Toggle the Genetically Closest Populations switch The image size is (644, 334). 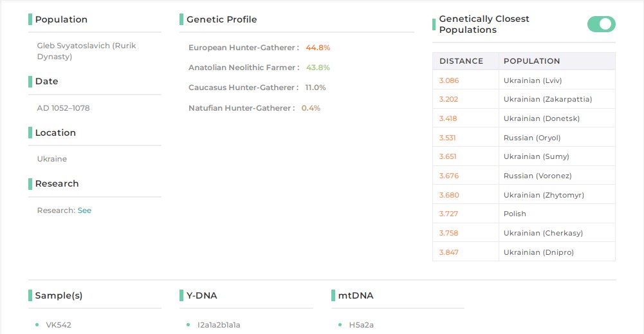click(601, 24)
